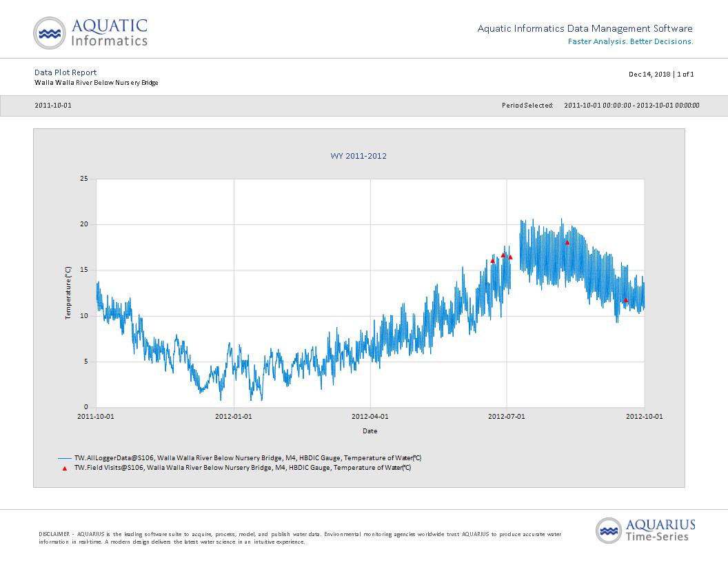Click the y-axis tick value 20

point(84,224)
